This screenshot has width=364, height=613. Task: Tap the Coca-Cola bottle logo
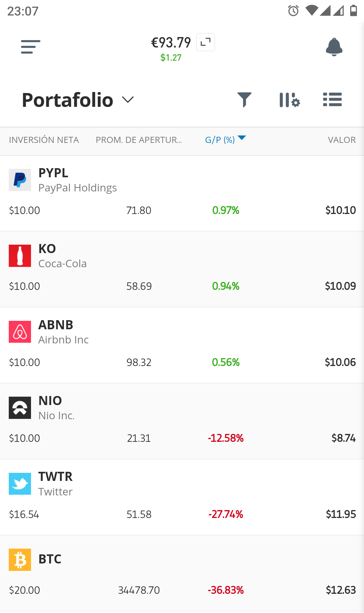20,256
